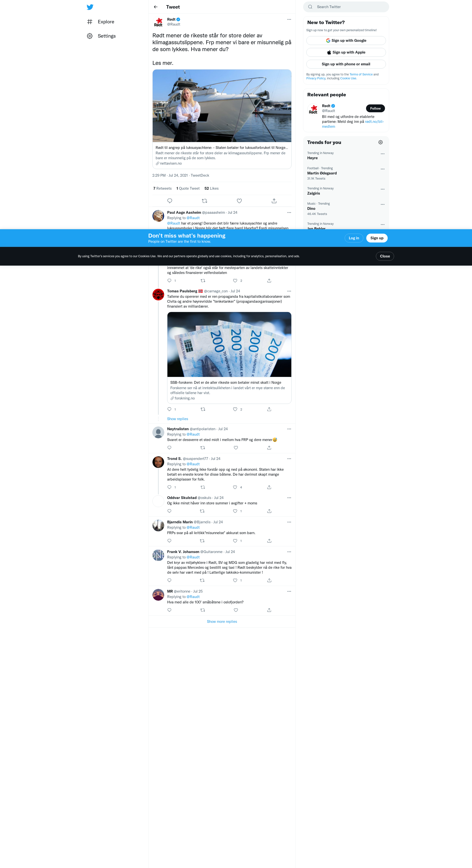Viewport: 472px width, 868px height.
Task: Like the main Rødt tweet
Action: [239, 201]
